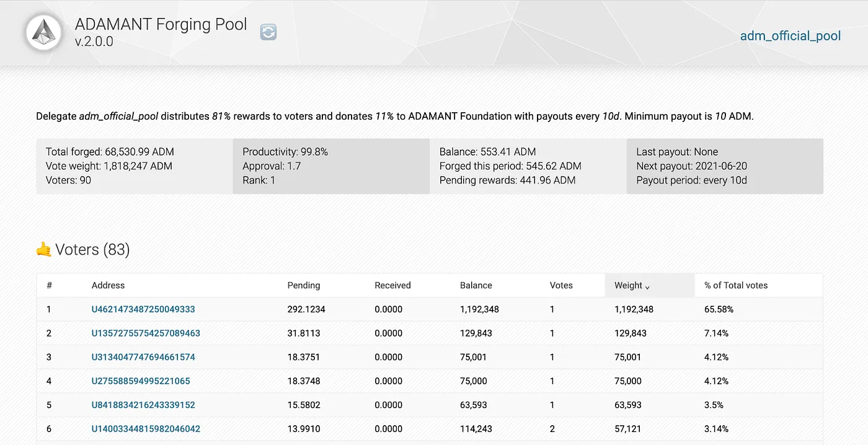This screenshot has height=445, width=868.
Task: Open address U13572755754257089463
Action: pos(146,333)
